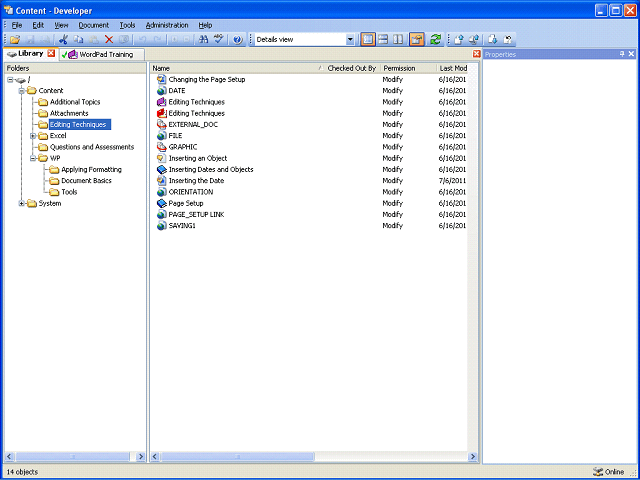The width and height of the screenshot is (640, 480).
Task: Open the Details view dropdown
Action: click(x=350, y=40)
